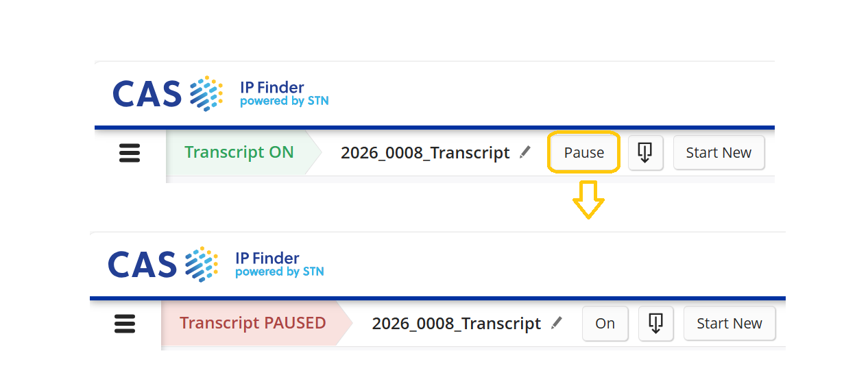This screenshot has width=868, height=382.
Task: Click download icon right of On button
Action: [655, 324]
